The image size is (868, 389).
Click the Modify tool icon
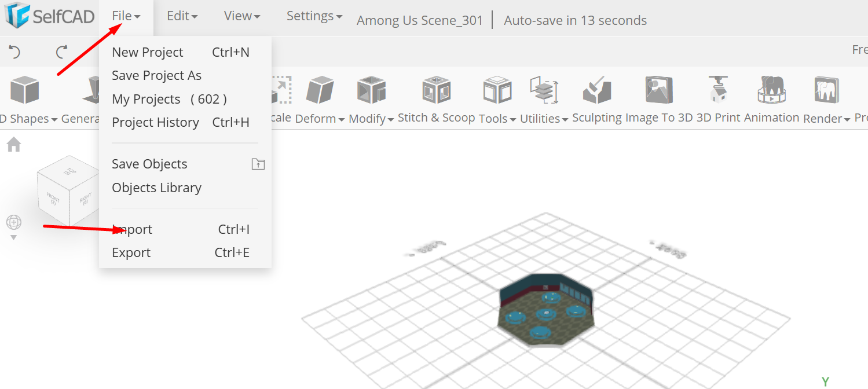coord(371,90)
